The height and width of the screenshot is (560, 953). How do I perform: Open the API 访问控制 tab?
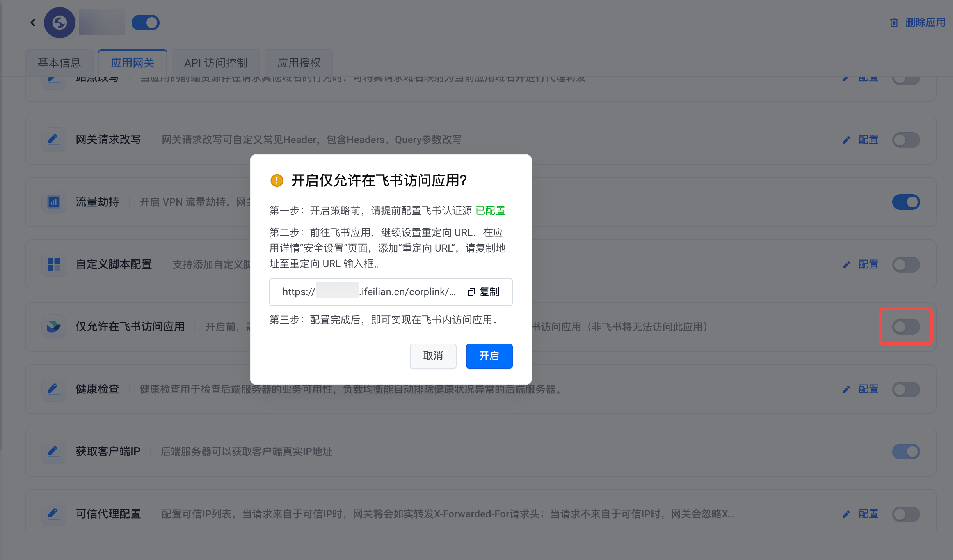215,63
